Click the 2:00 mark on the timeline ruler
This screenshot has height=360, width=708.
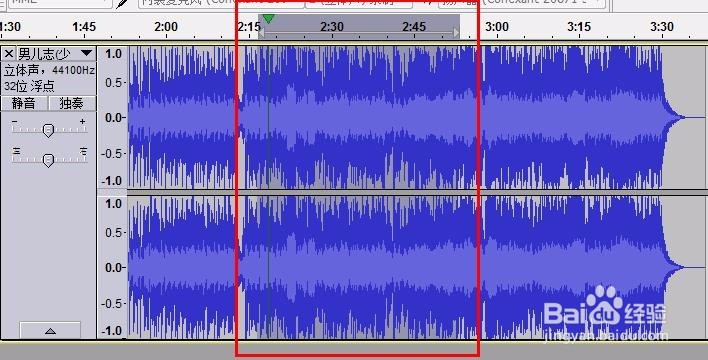(166, 27)
